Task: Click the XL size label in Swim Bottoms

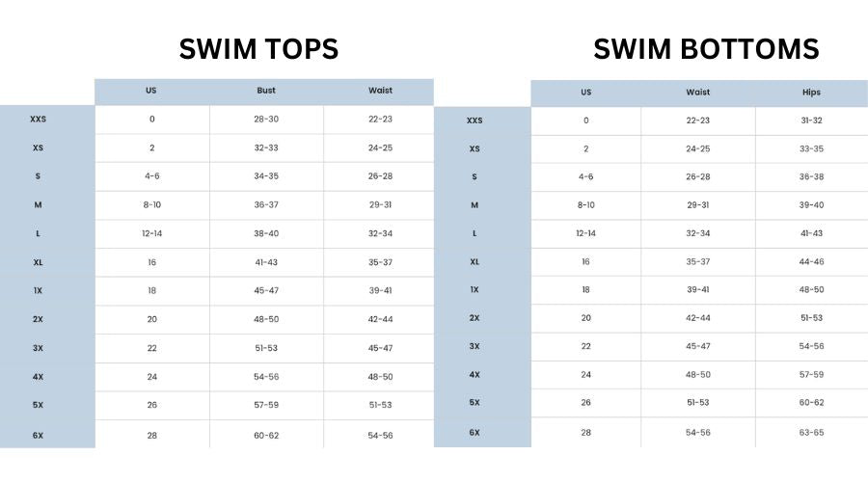Action: coord(475,261)
